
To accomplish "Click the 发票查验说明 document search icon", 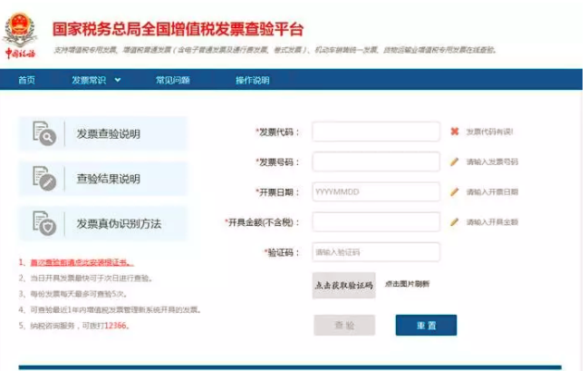I will (x=43, y=133).
